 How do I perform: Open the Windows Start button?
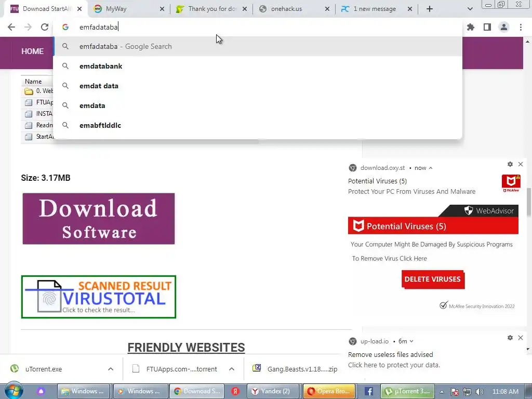click(x=14, y=391)
